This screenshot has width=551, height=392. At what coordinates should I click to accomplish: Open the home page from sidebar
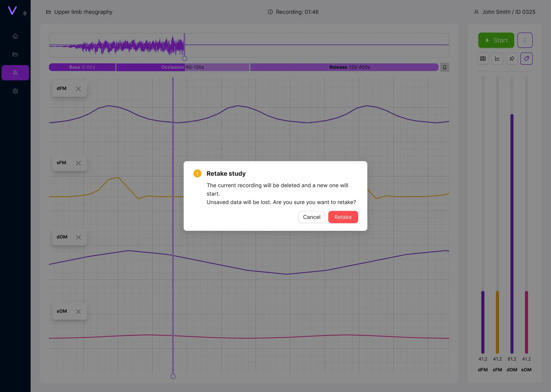point(15,36)
